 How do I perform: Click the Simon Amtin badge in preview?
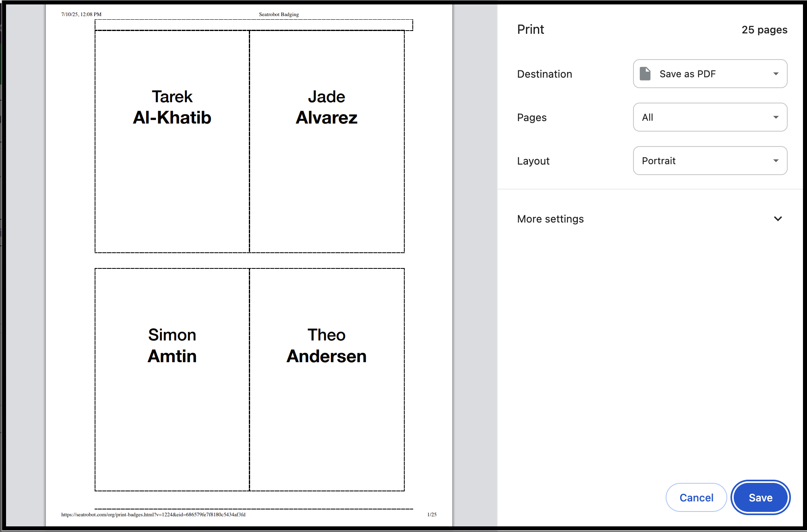click(x=172, y=379)
